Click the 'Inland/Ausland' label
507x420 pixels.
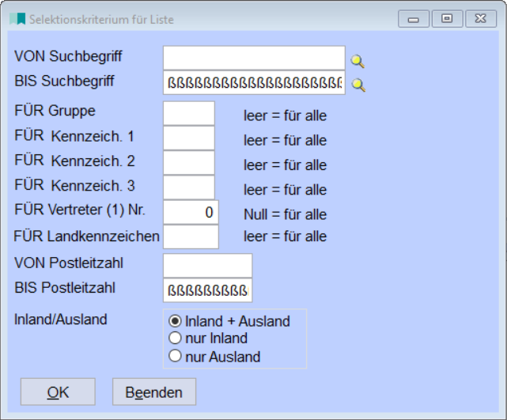[x=60, y=320]
